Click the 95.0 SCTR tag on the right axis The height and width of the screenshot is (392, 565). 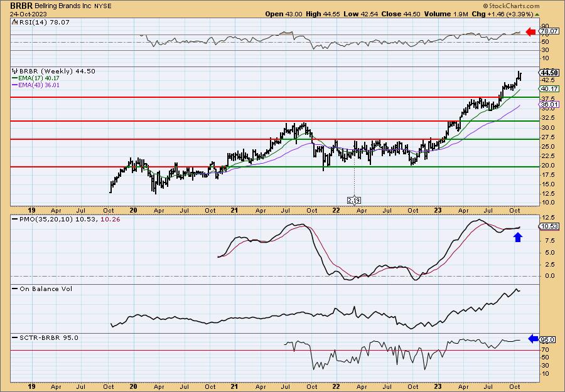coord(547,339)
